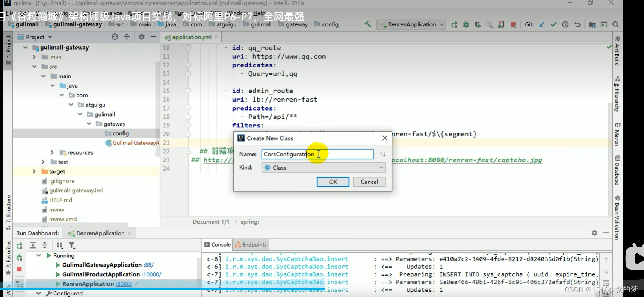Open the Database tool window tab
This screenshot has width=644, height=297.
(x=617, y=170)
